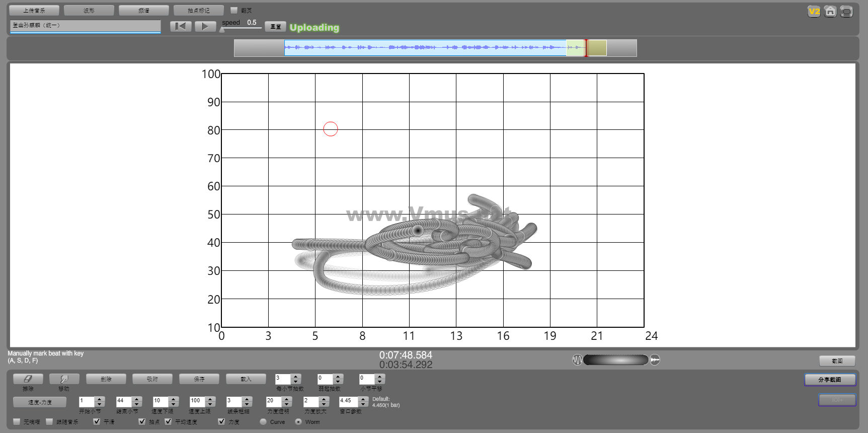Increase the 小节平移 bar-shift value

pyautogui.click(x=380, y=376)
